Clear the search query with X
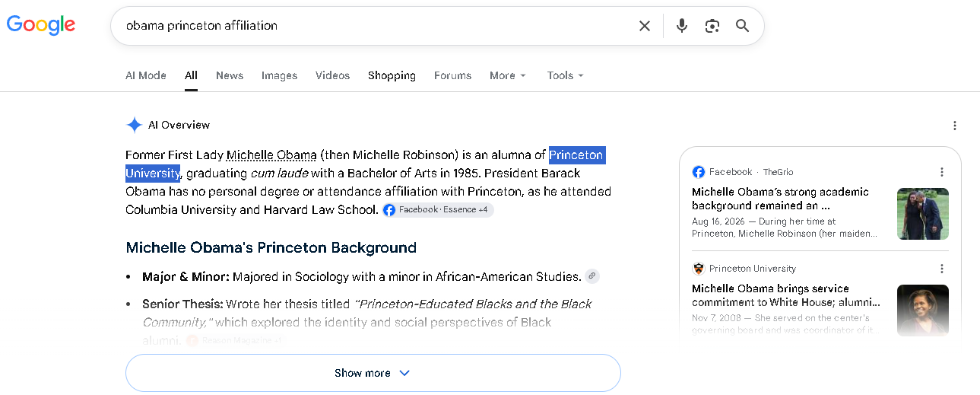 click(x=645, y=26)
